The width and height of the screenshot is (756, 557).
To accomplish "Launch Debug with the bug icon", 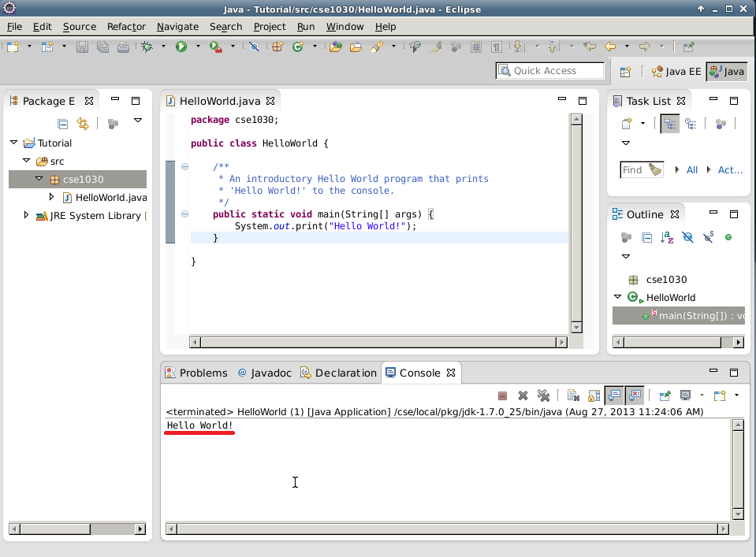I will [x=147, y=46].
